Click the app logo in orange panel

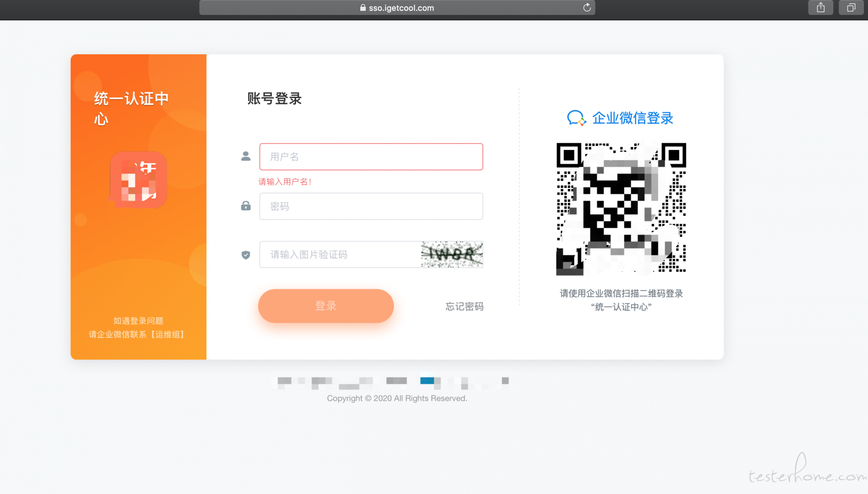pos(139,180)
